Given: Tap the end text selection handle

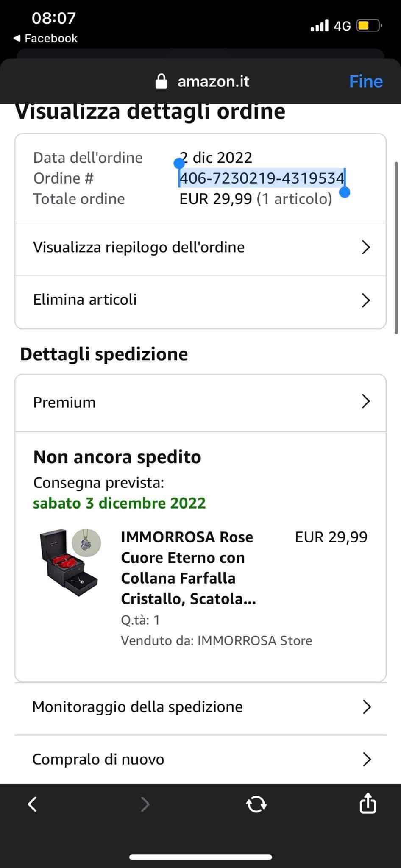Looking at the screenshot, I should click(345, 193).
